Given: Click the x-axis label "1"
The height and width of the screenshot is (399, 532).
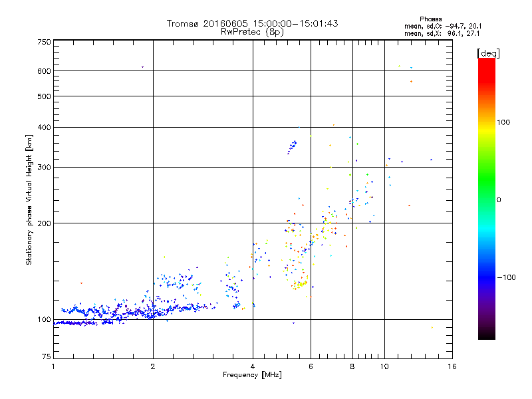Looking at the screenshot, I should tap(53, 366).
